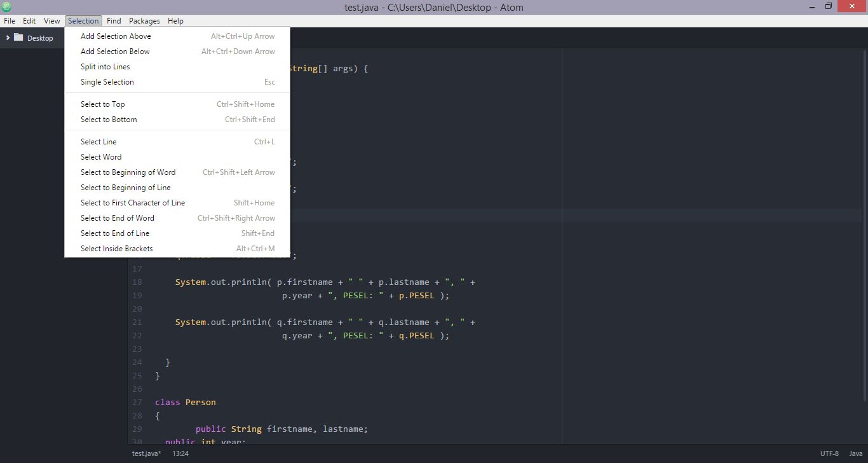The height and width of the screenshot is (463, 868).
Task: Open the File menu
Action: [x=10, y=21]
